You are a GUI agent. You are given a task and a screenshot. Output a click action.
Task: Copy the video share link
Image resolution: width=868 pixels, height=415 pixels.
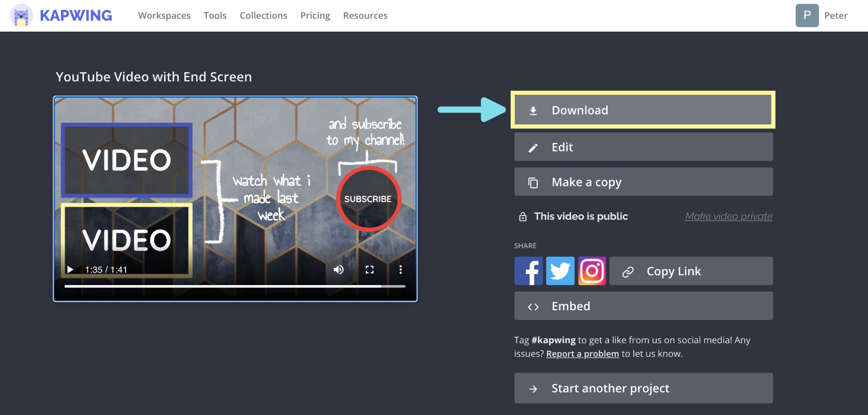click(x=690, y=271)
